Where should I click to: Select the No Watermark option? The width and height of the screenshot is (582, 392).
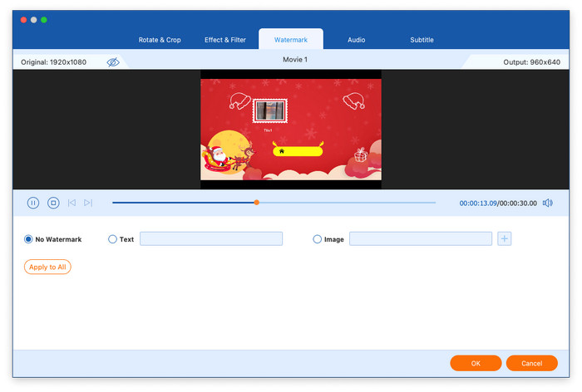coord(29,239)
